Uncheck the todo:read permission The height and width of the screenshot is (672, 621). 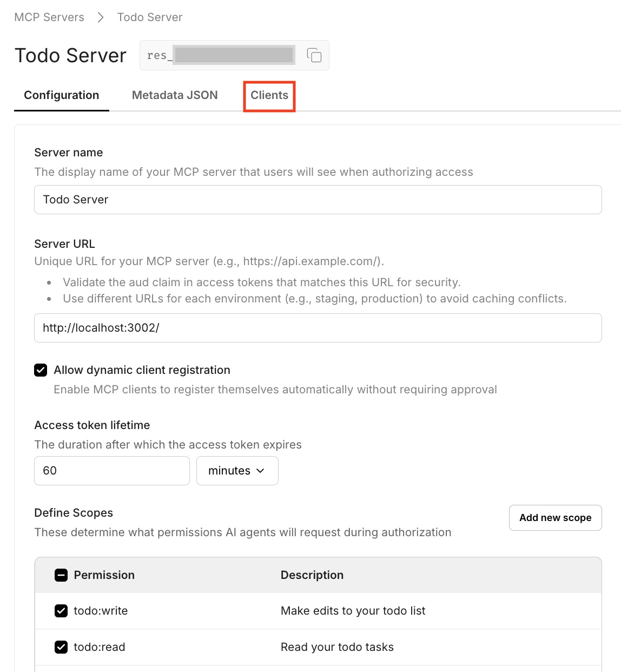[x=61, y=647]
